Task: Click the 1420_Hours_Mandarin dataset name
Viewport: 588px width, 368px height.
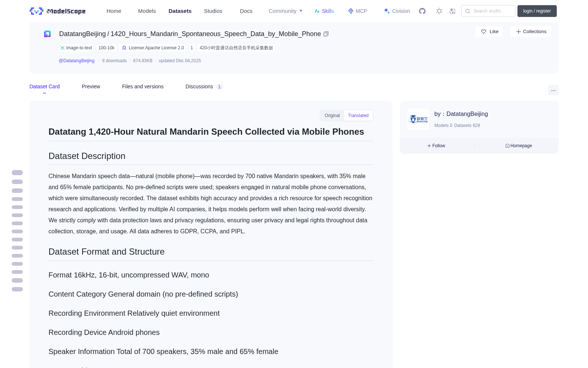Action: pyautogui.click(x=216, y=34)
